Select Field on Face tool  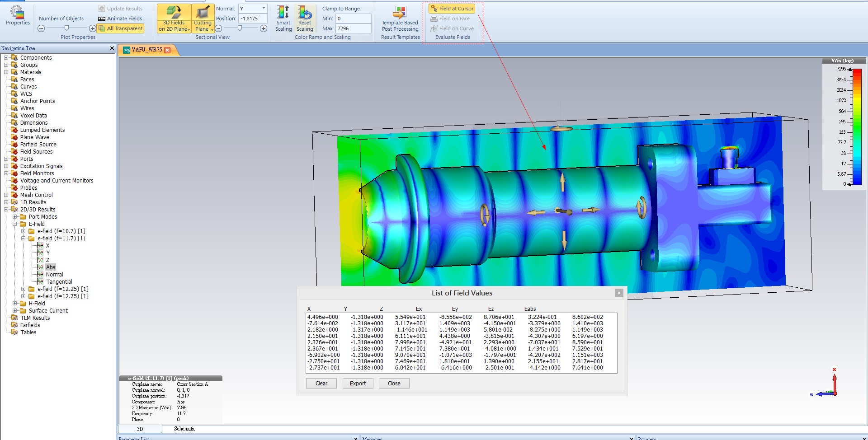point(450,19)
